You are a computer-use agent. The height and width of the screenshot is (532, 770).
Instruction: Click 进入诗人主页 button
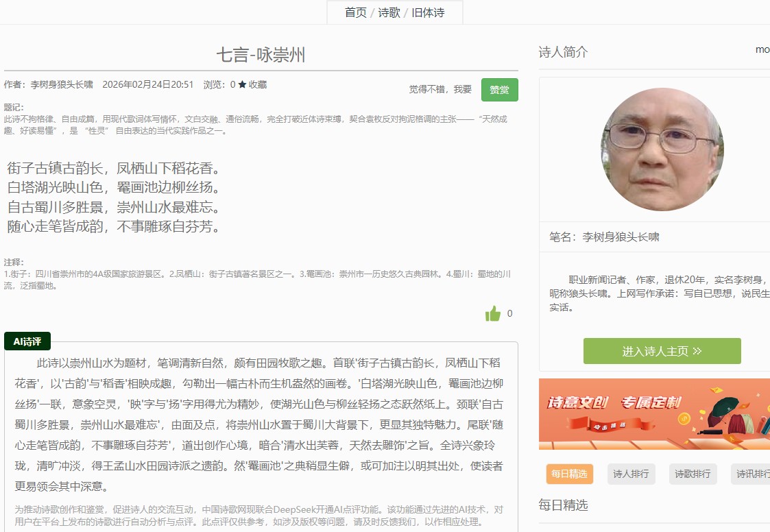(x=661, y=351)
